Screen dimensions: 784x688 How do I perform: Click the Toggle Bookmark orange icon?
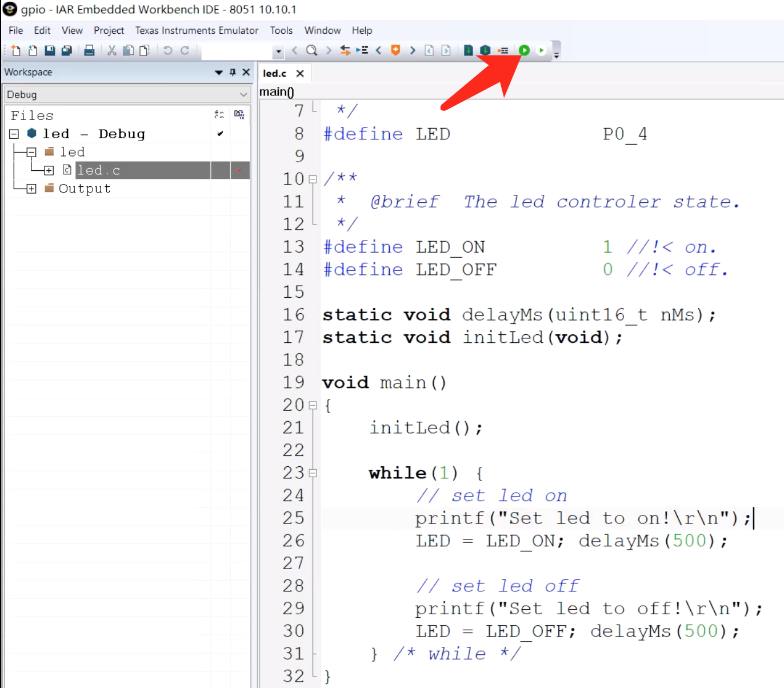[x=395, y=50]
